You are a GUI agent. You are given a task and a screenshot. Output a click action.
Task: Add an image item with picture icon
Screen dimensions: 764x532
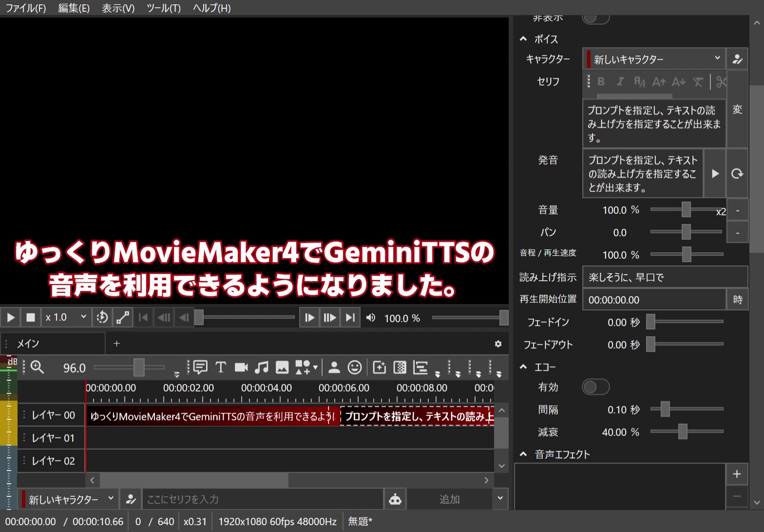tap(282, 367)
